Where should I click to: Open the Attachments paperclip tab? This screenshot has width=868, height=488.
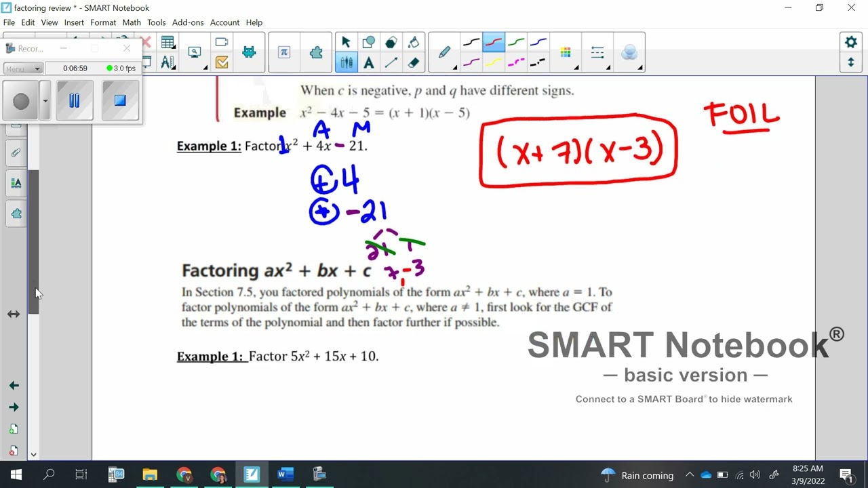pos(16,153)
